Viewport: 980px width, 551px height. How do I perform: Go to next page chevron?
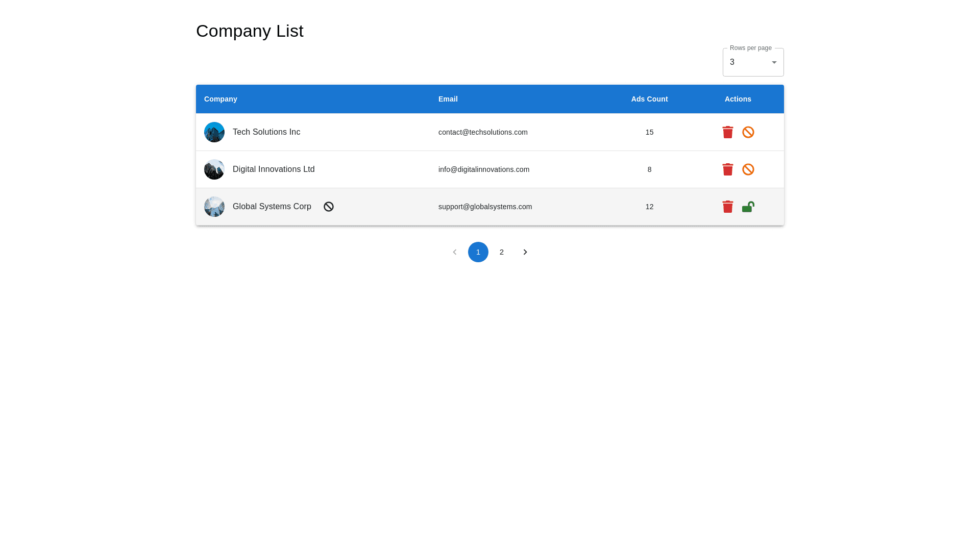[525, 252]
